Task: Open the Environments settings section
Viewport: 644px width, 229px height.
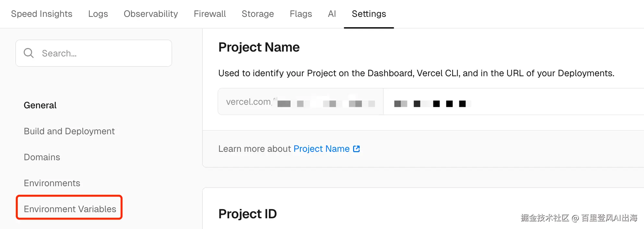Action: (x=52, y=183)
